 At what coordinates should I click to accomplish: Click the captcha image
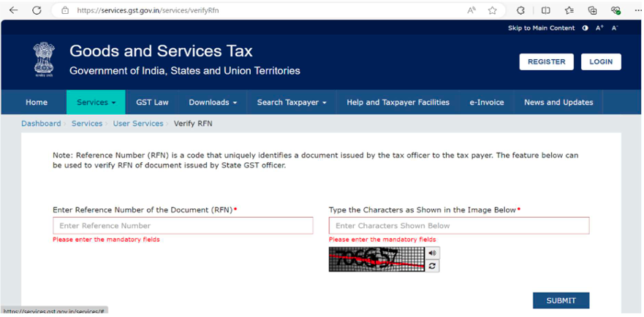click(376, 259)
